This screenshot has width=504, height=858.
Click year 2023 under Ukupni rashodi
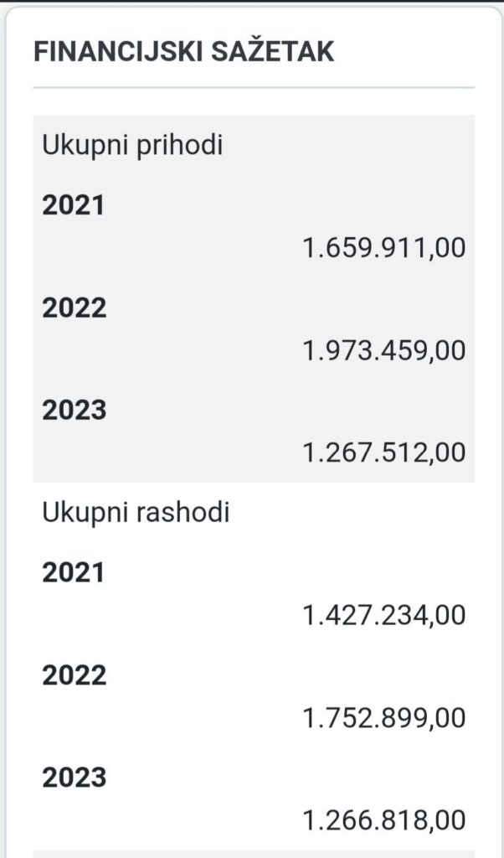pyautogui.click(x=75, y=778)
